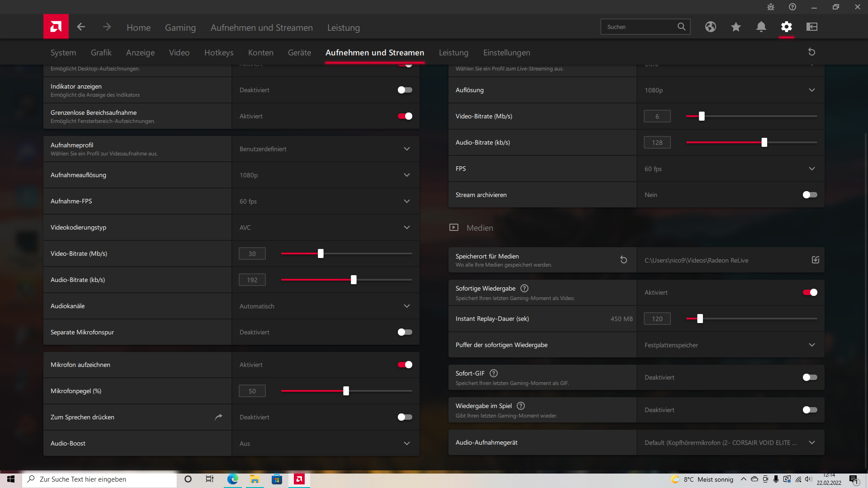Go back with the left arrow
This screenshot has width=868, height=488.
pos(81,27)
